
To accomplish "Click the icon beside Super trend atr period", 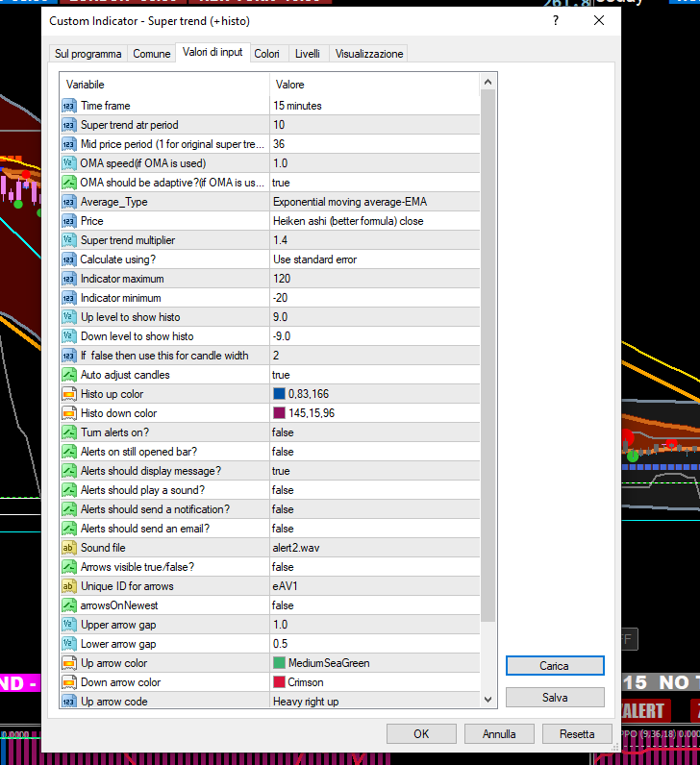I will (69, 125).
